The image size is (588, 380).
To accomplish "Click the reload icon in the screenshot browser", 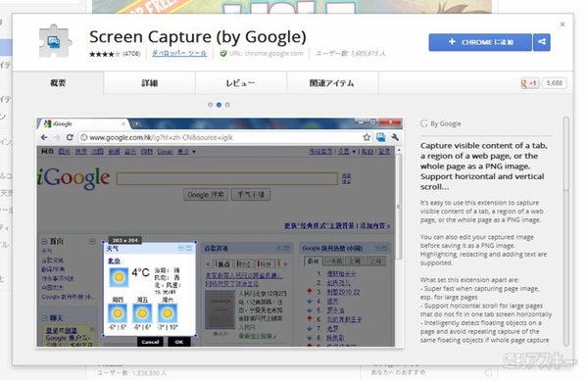I will (70, 137).
